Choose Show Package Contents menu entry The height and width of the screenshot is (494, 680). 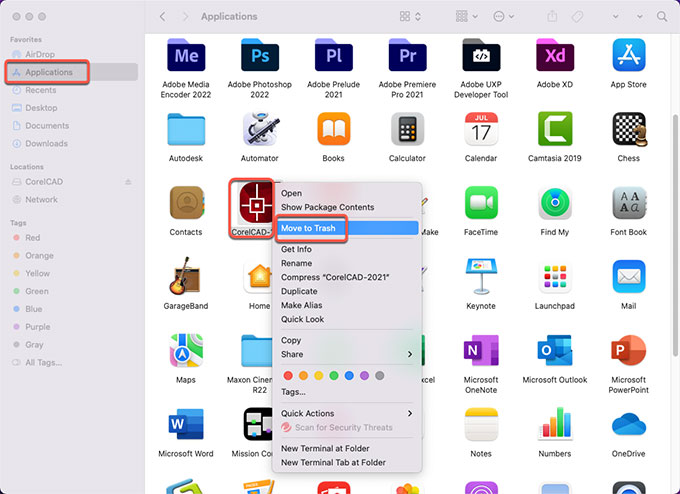(347, 207)
